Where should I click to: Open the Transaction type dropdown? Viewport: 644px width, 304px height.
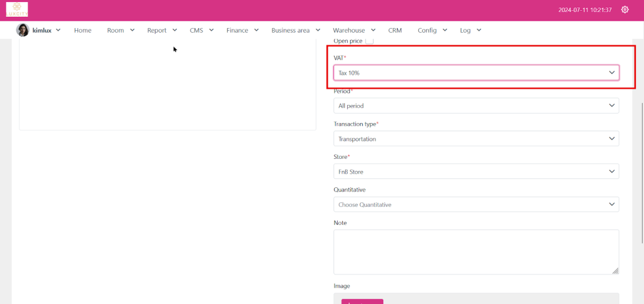click(x=476, y=139)
